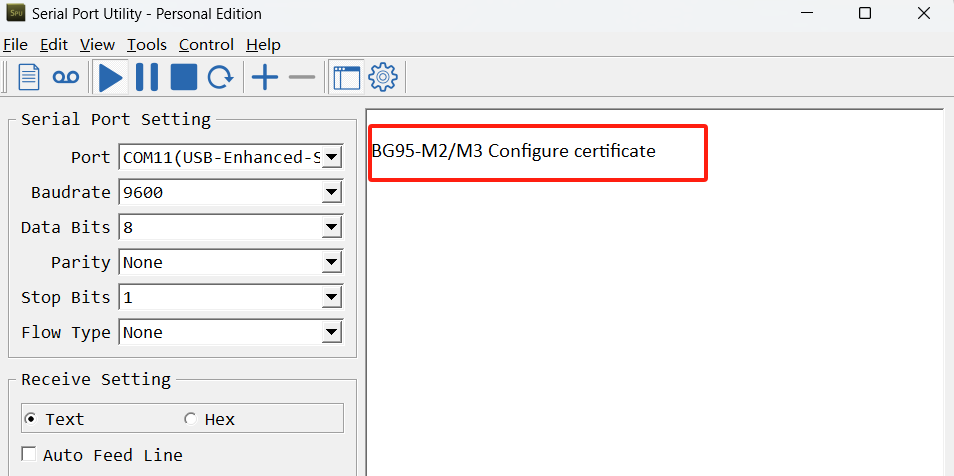
Task: Expand the Baudrate 9600 dropdown
Action: tap(331, 192)
